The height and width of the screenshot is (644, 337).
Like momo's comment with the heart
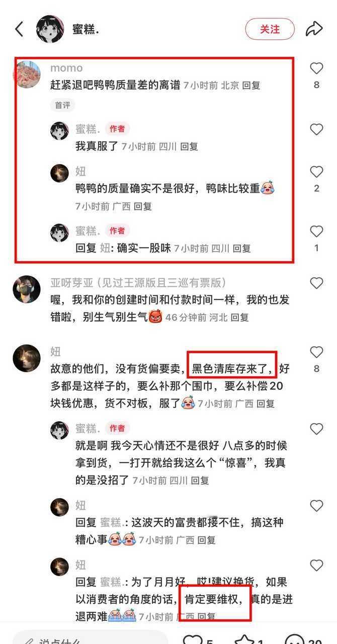click(x=316, y=68)
